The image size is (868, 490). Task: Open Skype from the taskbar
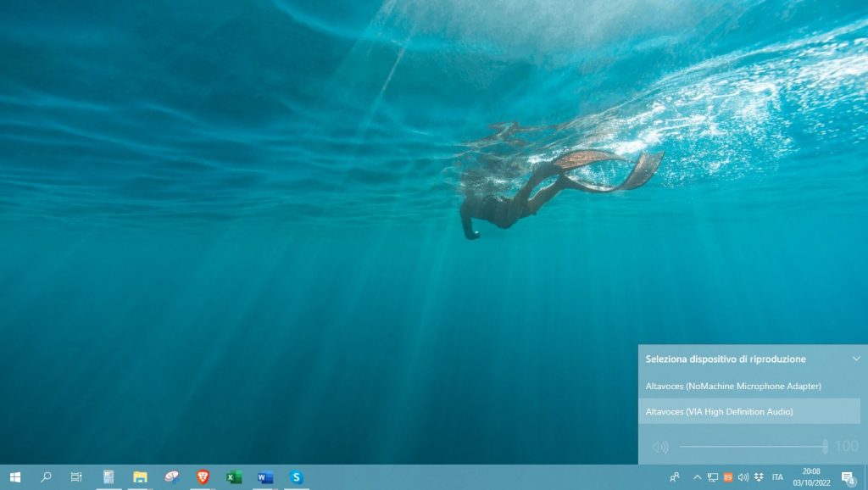(296, 477)
